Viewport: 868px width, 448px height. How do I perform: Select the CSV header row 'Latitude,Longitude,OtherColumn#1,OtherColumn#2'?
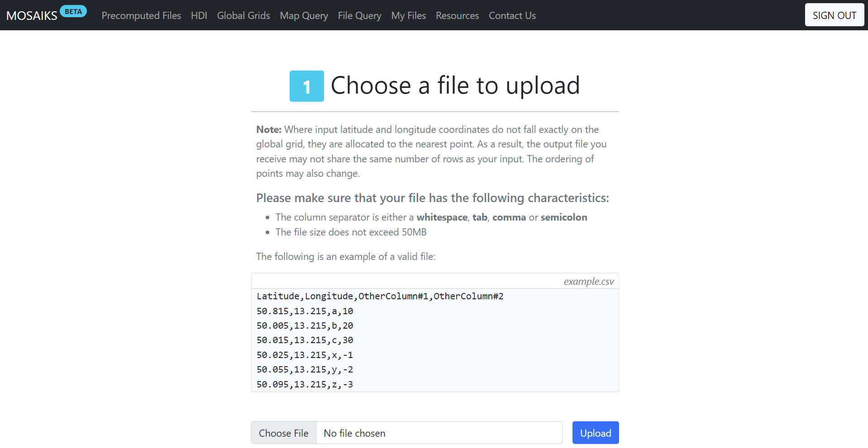pos(380,296)
